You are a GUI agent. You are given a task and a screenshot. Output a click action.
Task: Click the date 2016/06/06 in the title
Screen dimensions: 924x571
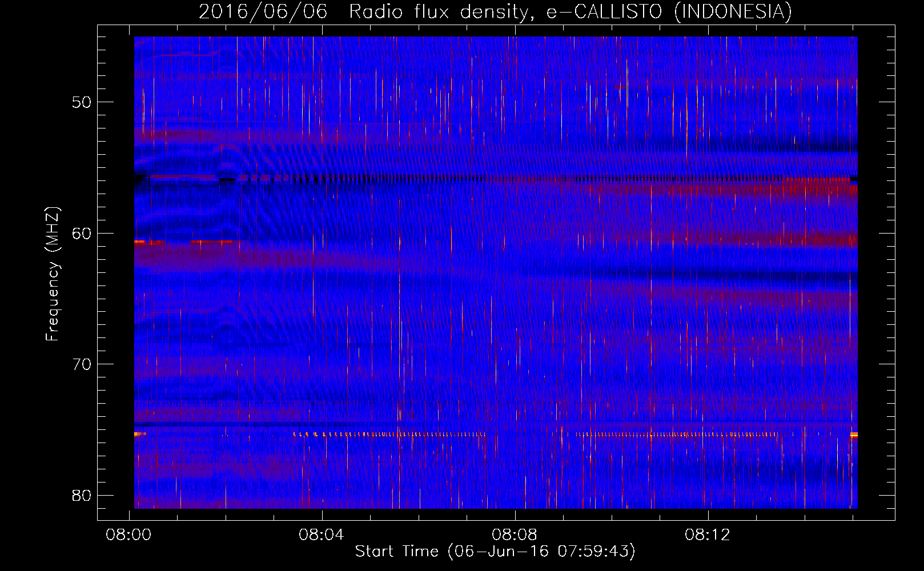[x=263, y=12]
